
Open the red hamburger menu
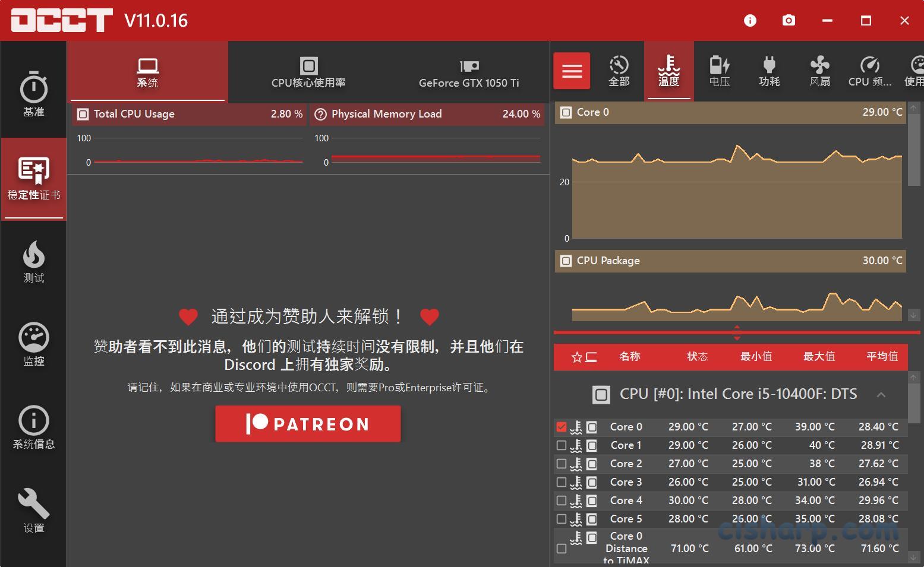(x=571, y=71)
